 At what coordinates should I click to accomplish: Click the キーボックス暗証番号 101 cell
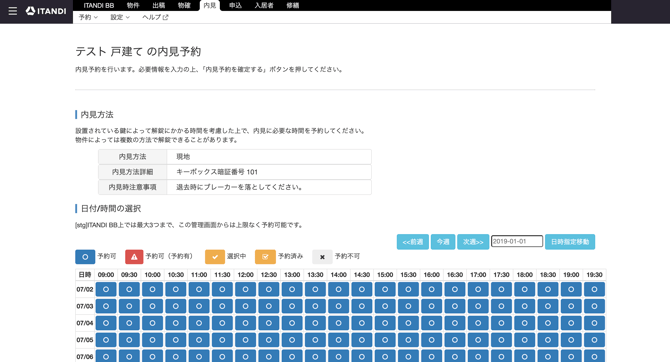pos(269,172)
